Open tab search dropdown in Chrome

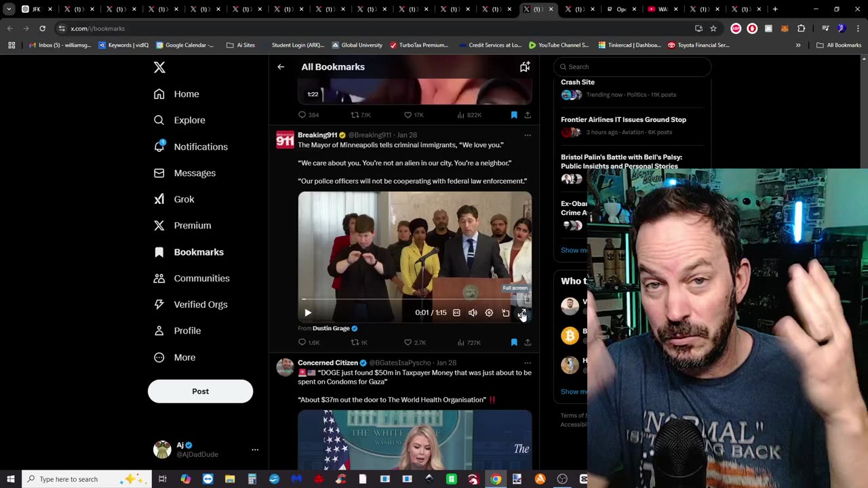pos(9,9)
